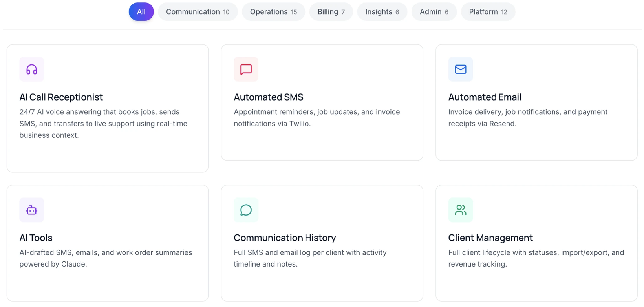Click the 'Full client lifecycle' description text

point(536,258)
